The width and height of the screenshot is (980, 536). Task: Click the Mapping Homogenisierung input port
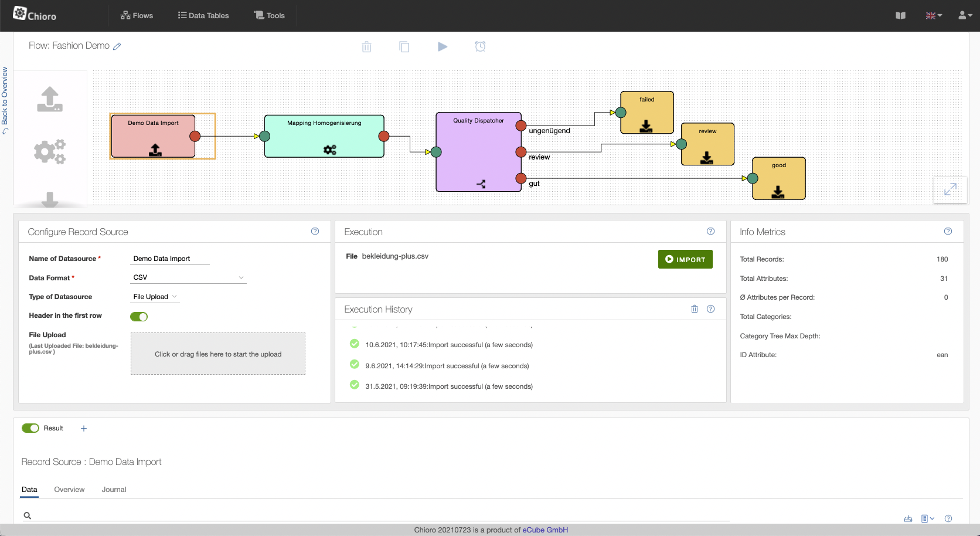coord(264,136)
